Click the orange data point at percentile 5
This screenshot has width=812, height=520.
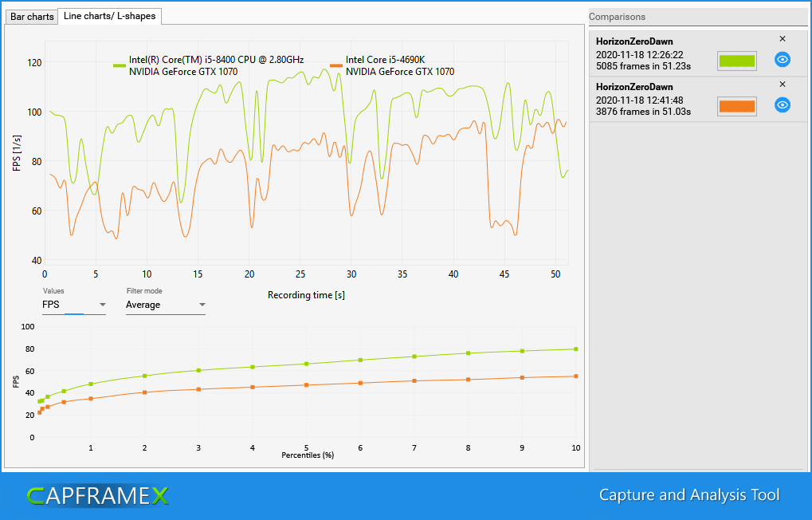pyautogui.click(x=307, y=385)
